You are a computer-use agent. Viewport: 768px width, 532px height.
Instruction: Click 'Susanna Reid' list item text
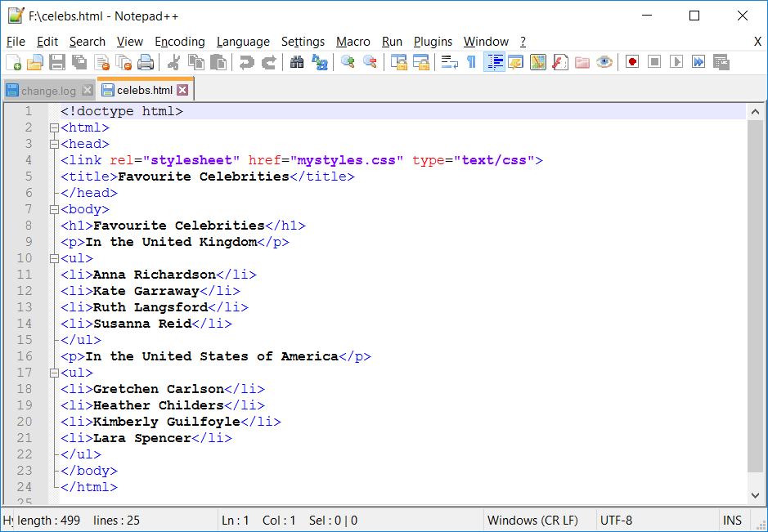click(142, 324)
